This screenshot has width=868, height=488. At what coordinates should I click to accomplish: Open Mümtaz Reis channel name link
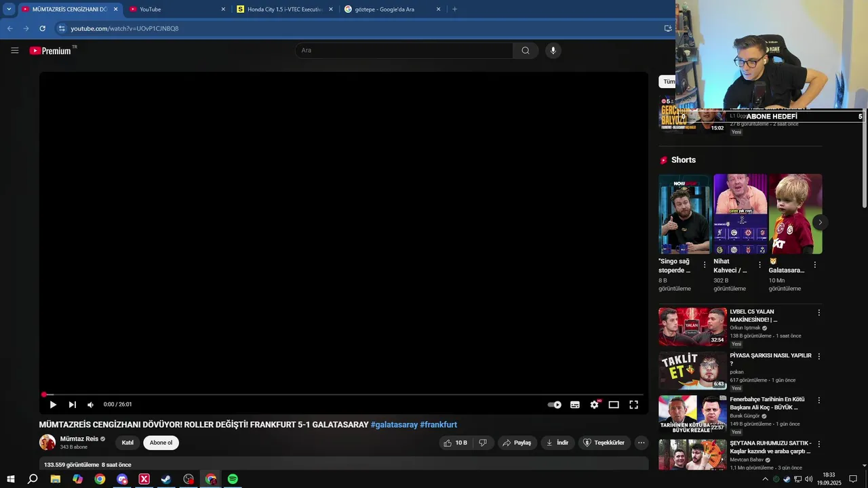[79, 439]
